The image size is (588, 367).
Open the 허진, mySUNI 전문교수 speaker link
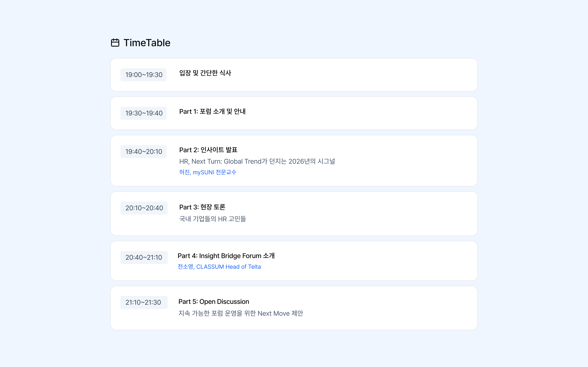(x=208, y=172)
